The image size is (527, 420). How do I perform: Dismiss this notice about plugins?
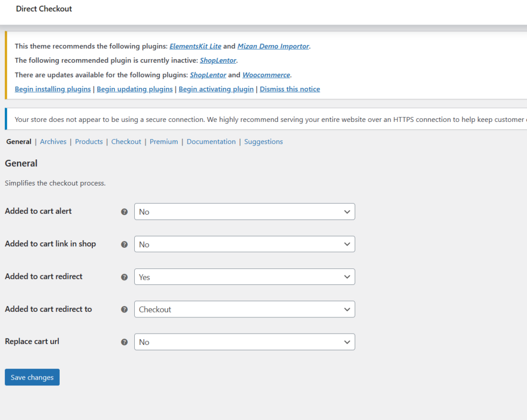click(290, 89)
